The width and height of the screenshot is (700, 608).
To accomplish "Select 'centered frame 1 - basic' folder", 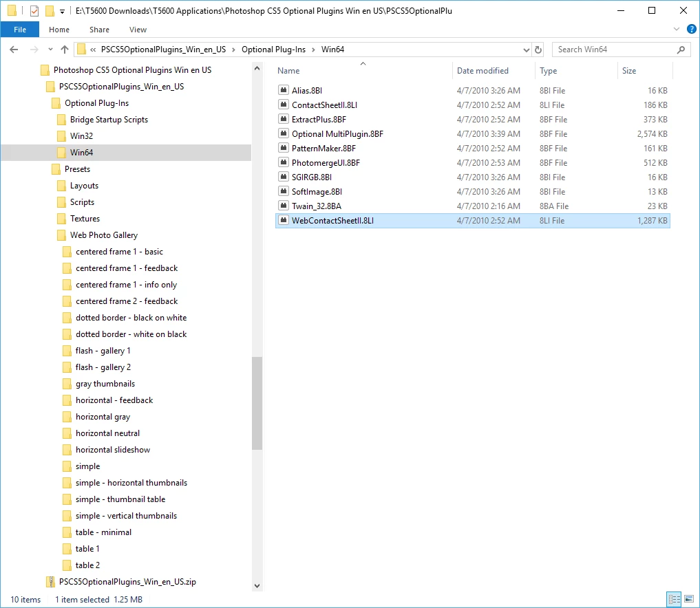I will pos(119,252).
